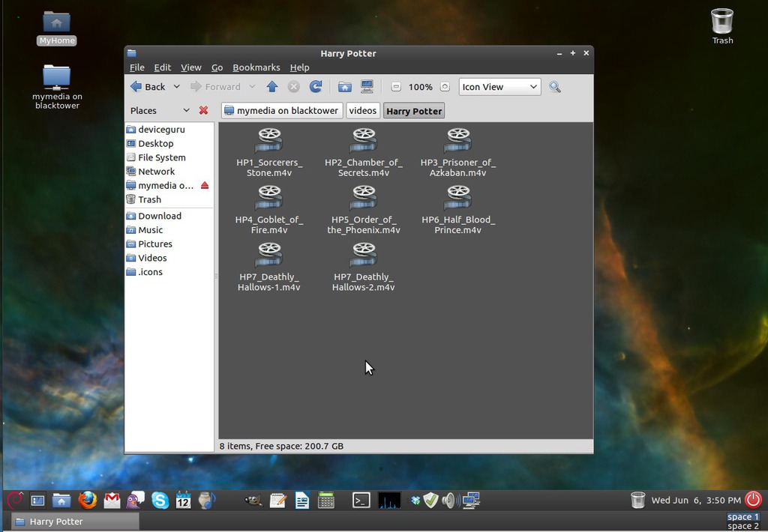The width and height of the screenshot is (768, 532).
Task: Select HP4_Goblet_of_Fire.m4v video file
Action: pyautogui.click(x=269, y=210)
